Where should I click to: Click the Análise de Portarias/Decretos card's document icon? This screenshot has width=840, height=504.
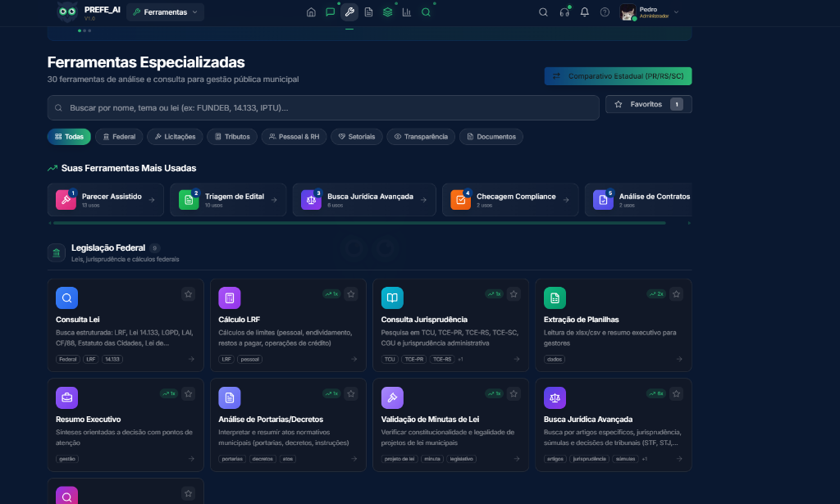click(x=230, y=397)
